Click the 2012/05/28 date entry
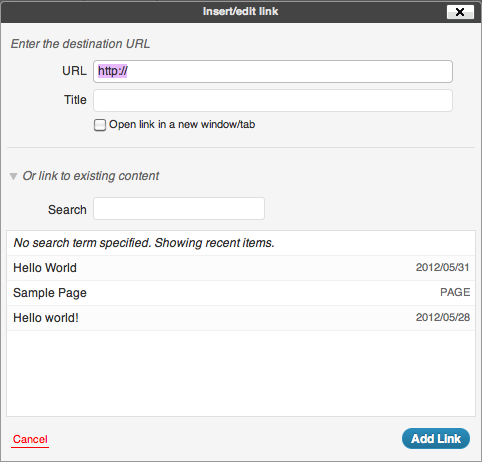Image resolution: width=482 pixels, height=462 pixels. (443, 317)
